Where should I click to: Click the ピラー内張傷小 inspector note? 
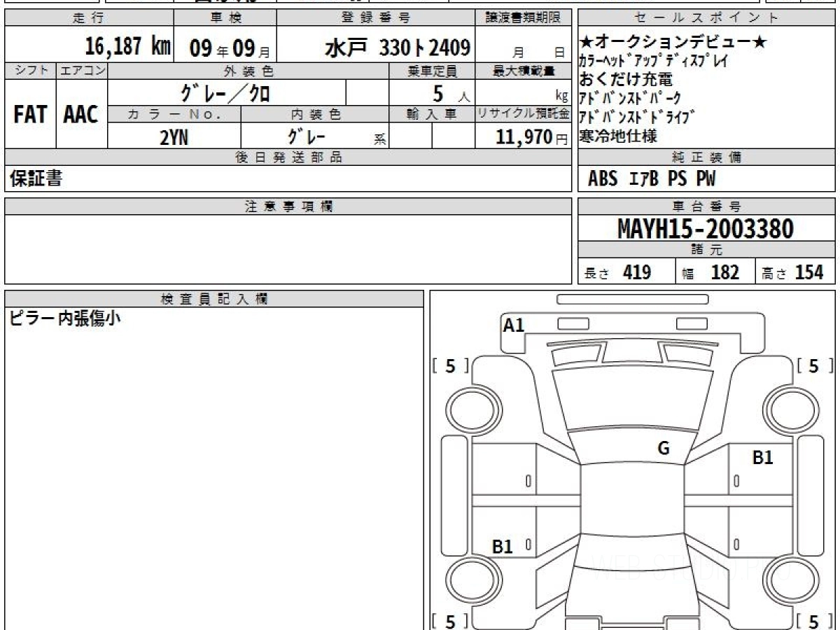tap(64, 318)
